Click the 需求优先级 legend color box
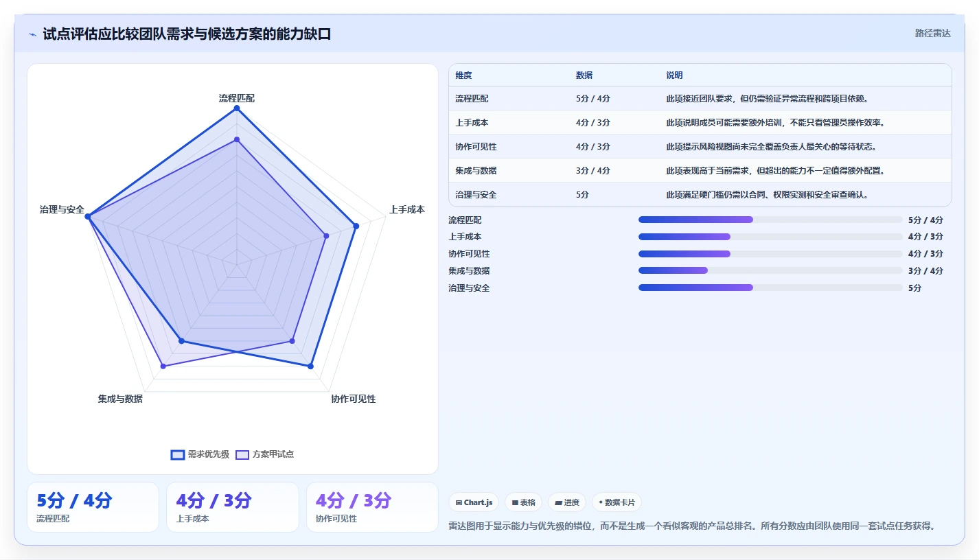The width and height of the screenshot is (979, 560). (178, 454)
